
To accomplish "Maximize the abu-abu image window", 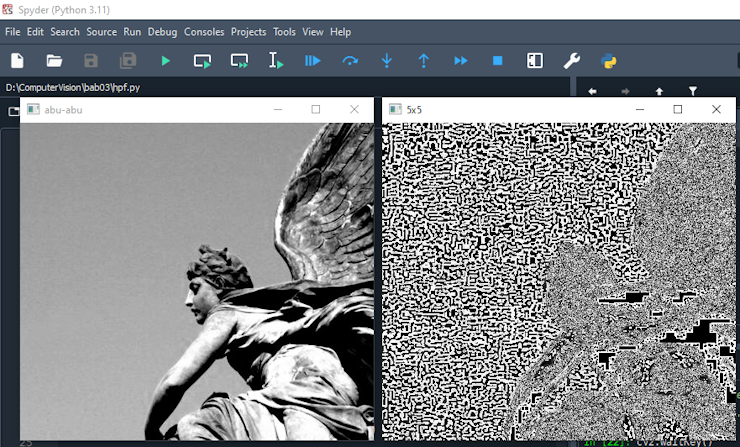I will point(316,110).
